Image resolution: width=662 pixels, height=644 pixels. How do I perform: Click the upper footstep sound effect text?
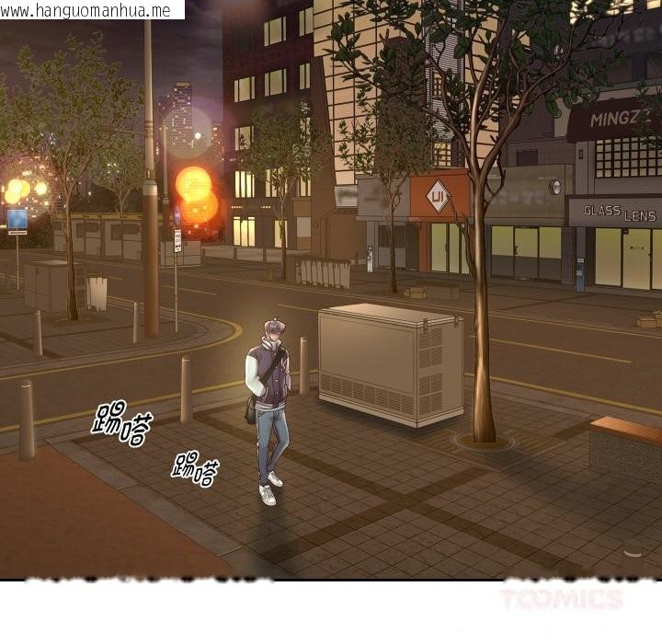[121, 426]
